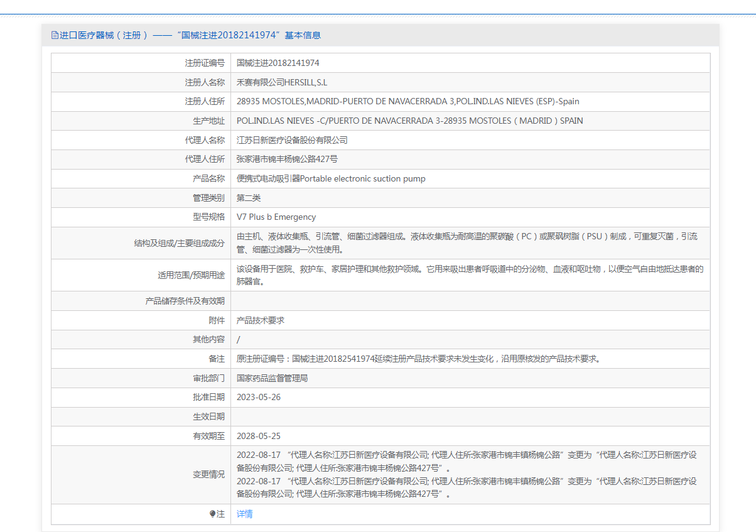Select model V7 Plus b Emergency

point(276,217)
